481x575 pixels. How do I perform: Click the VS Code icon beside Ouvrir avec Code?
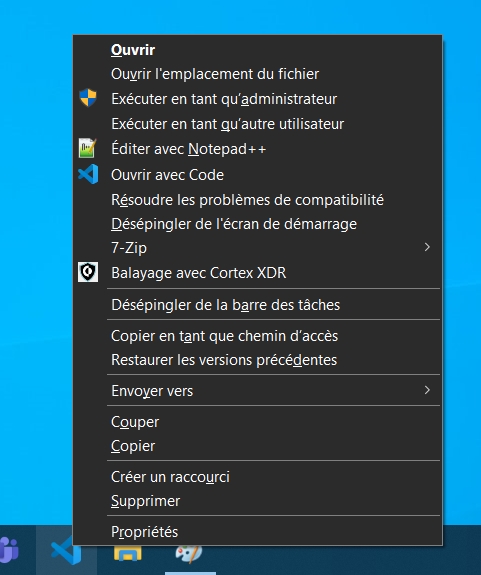[88, 174]
